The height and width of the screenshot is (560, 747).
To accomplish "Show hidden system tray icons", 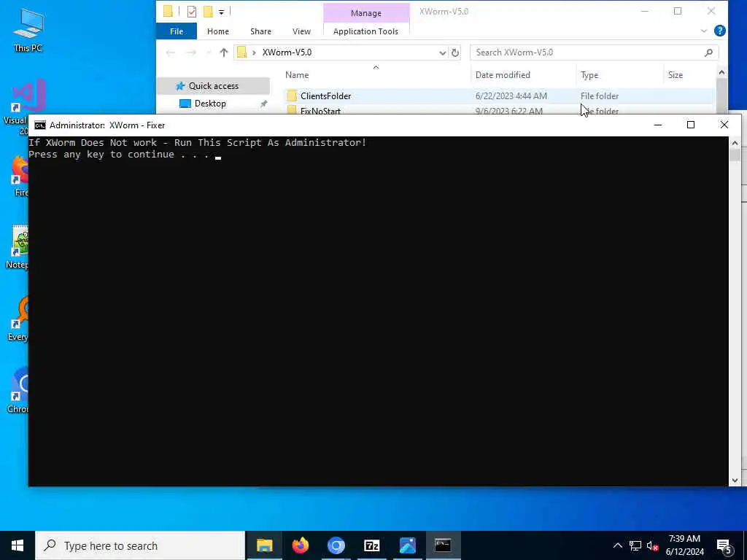I will [617, 545].
